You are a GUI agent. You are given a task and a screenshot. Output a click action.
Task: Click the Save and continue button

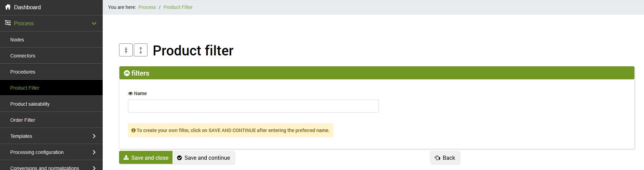(204, 158)
